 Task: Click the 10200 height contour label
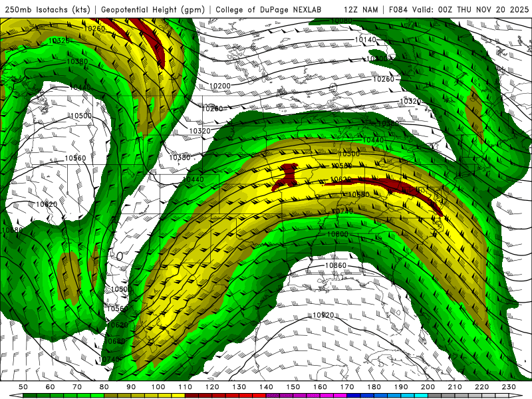220,86
